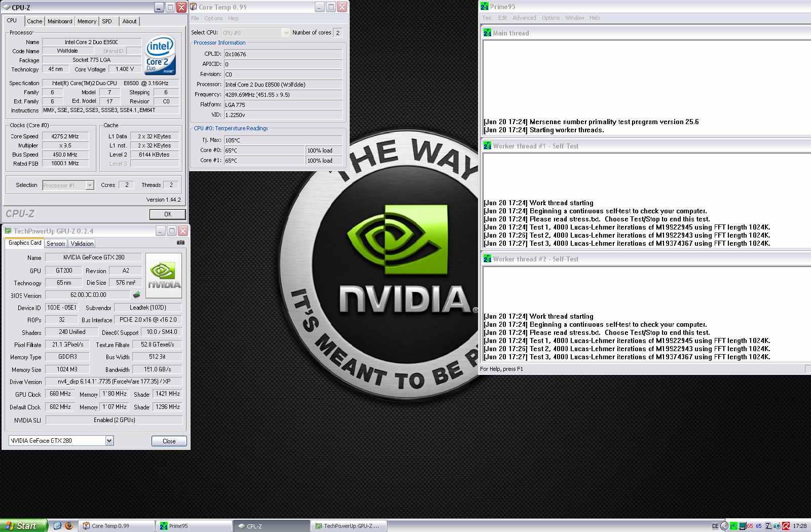
Task: Open the Edit menu in Prime95
Action: 502,18
